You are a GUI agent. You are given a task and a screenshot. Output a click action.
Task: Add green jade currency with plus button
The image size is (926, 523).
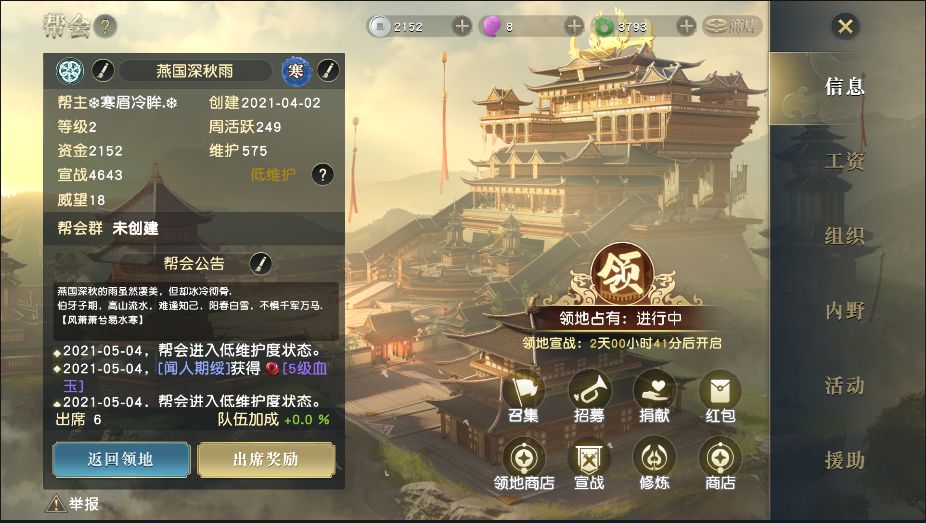686,26
